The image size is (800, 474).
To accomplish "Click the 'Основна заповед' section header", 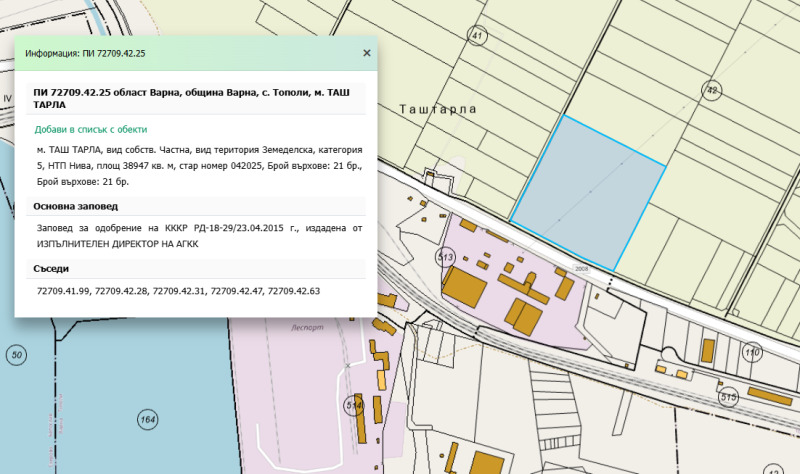I will pyautogui.click(x=76, y=206).
